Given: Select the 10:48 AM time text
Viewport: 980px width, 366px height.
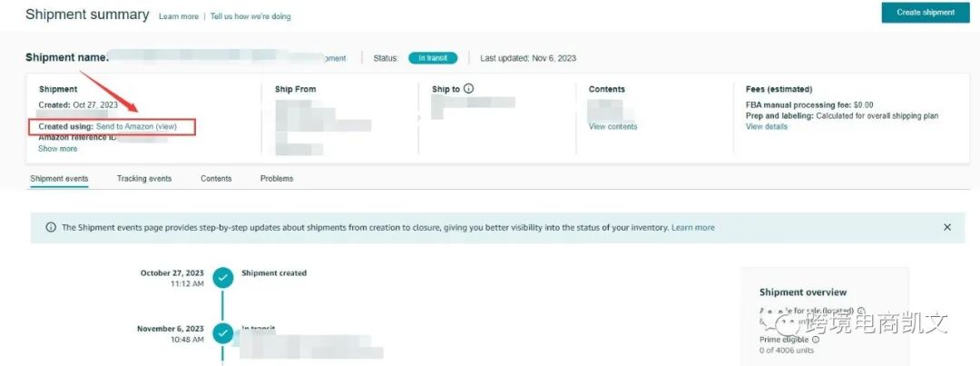Looking at the screenshot, I should click(x=188, y=340).
